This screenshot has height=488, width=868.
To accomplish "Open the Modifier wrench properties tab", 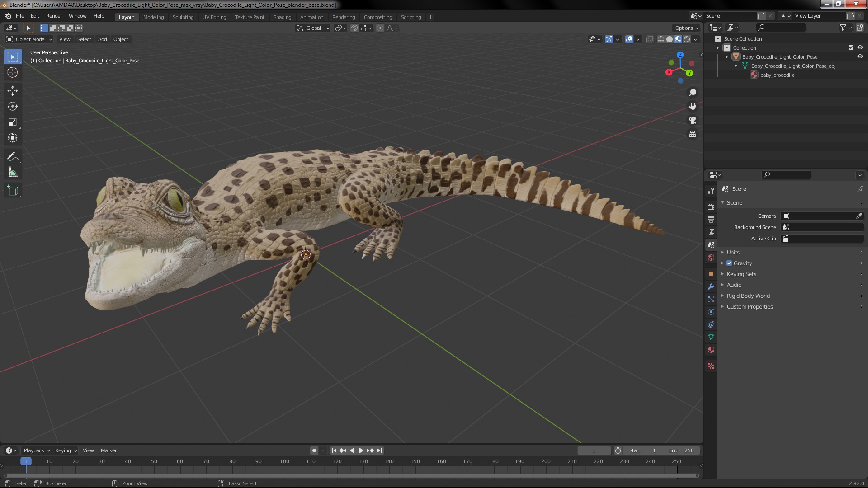I will pyautogui.click(x=711, y=286).
